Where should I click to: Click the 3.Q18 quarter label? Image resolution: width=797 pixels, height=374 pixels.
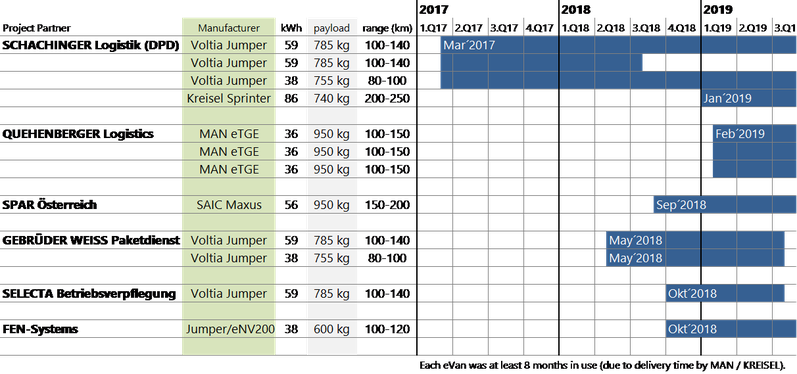click(x=648, y=28)
